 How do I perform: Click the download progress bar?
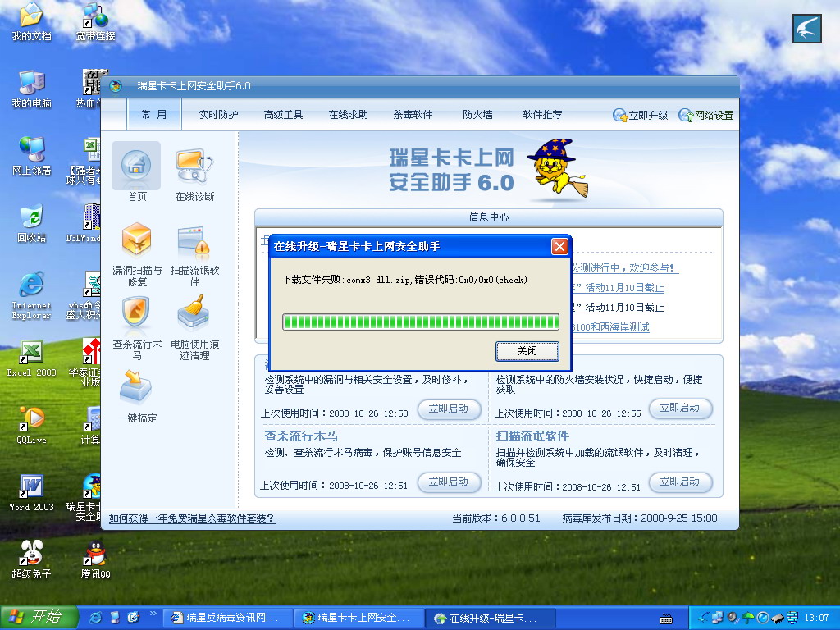[421, 322]
